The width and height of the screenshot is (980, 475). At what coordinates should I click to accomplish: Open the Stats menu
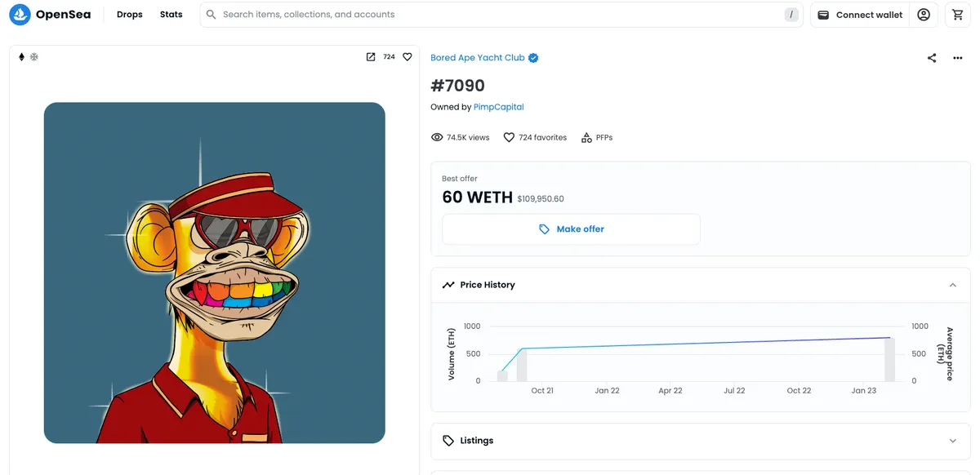point(171,15)
